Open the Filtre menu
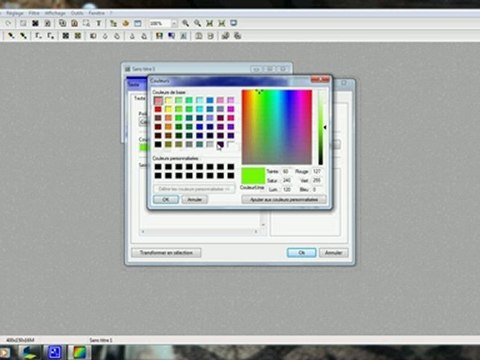 (x=34, y=13)
